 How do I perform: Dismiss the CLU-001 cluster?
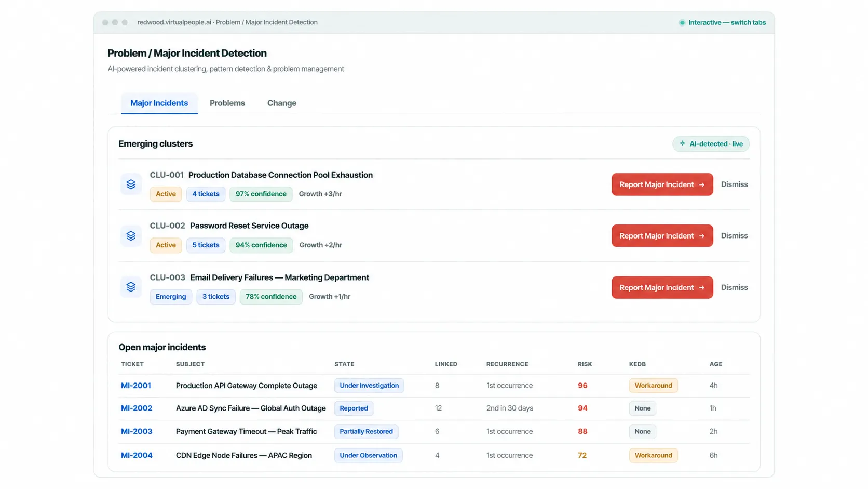coord(734,184)
